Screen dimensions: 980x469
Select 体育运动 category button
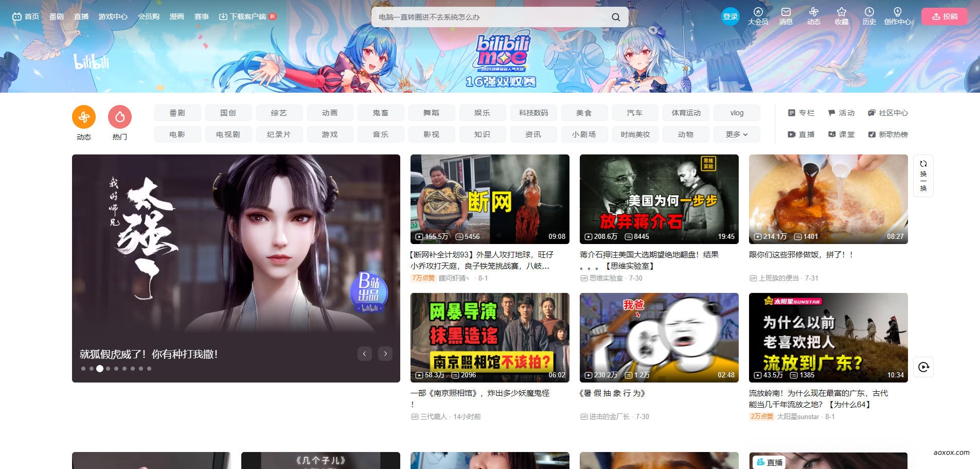pos(686,113)
